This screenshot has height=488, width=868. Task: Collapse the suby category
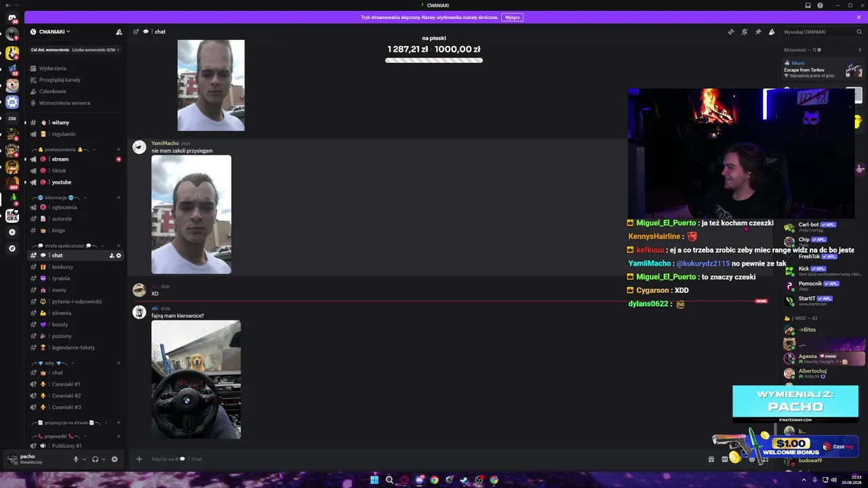(52, 363)
